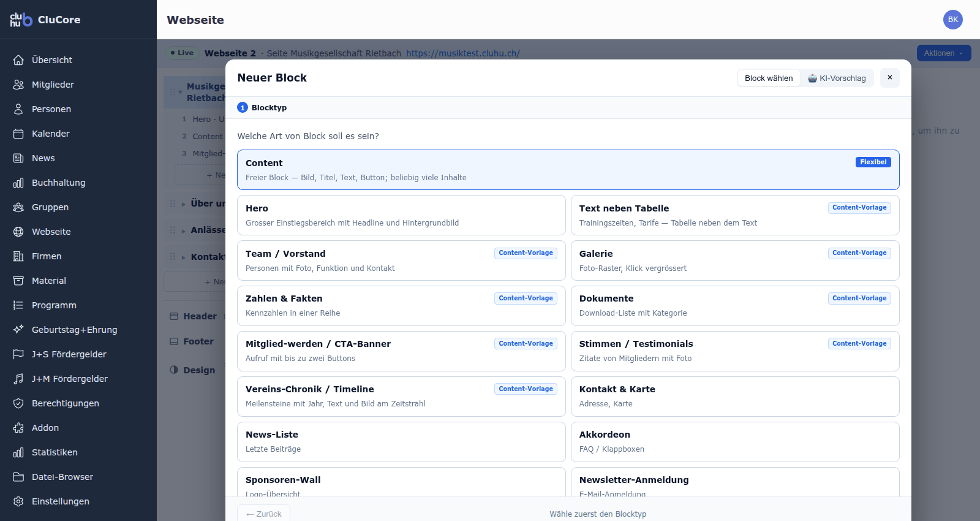Switch to the KI-Vorschlag tab
The width and height of the screenshot is (980, 521).
(837, 78)
